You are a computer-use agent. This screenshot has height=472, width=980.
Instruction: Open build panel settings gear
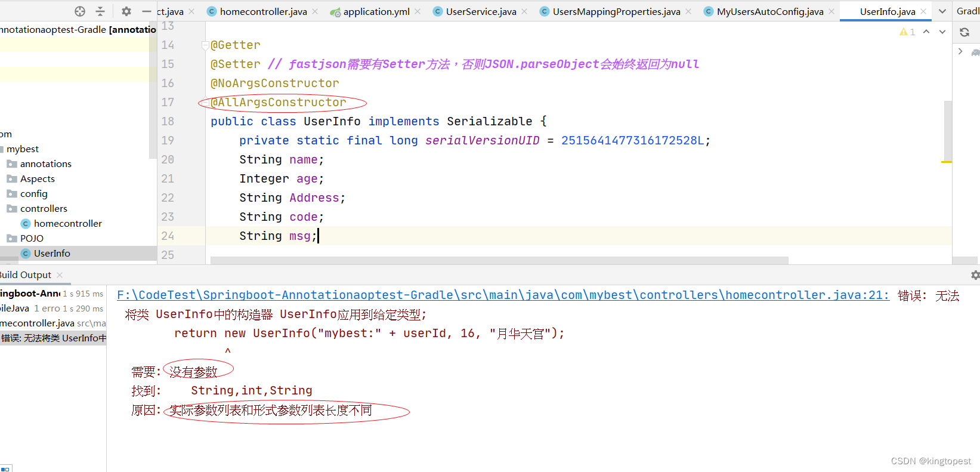[975, 275]
